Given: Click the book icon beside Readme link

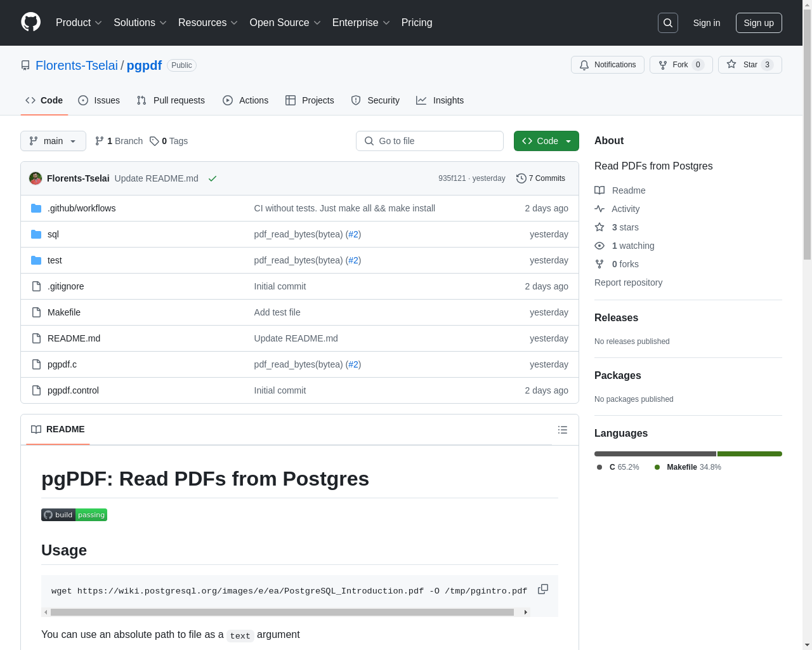Looking at the screenshot, I should click(x=599, y=190).
